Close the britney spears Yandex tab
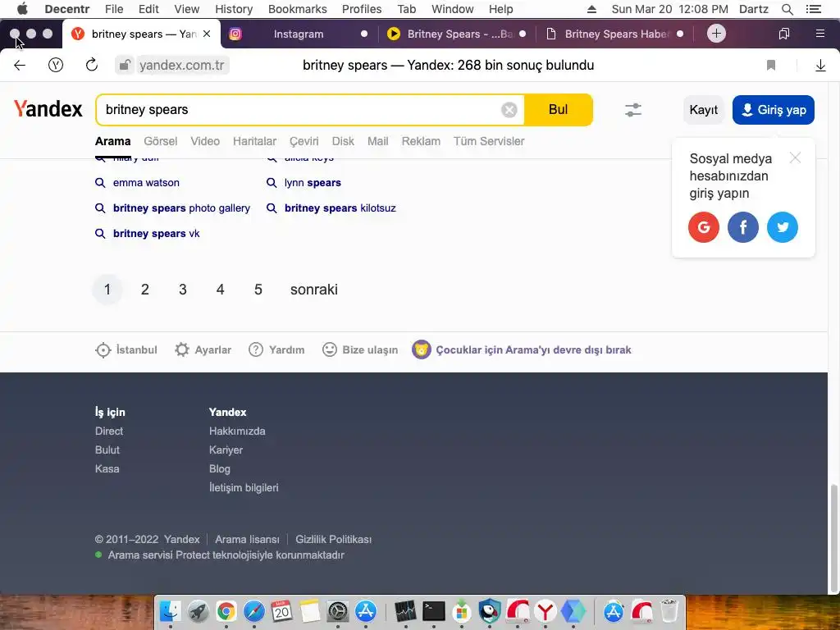This screenshot has width=840, height=630. click(x=207, y=34)
